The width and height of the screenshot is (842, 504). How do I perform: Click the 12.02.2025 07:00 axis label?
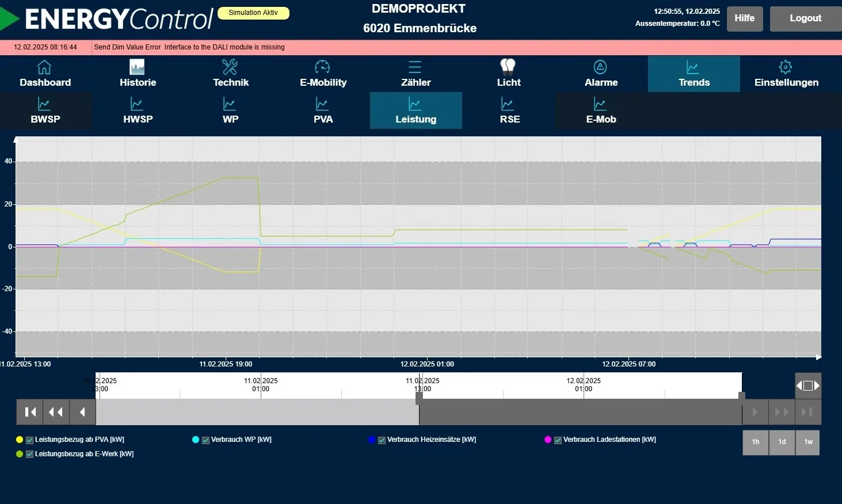628,364
